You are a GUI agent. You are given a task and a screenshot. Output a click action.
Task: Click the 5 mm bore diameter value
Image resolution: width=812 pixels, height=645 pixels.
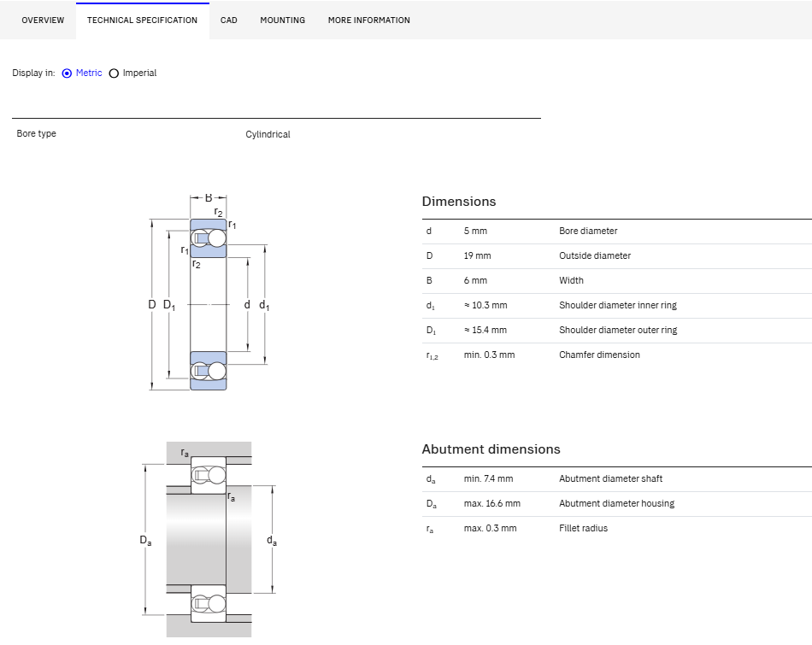[x=475, y=231]
